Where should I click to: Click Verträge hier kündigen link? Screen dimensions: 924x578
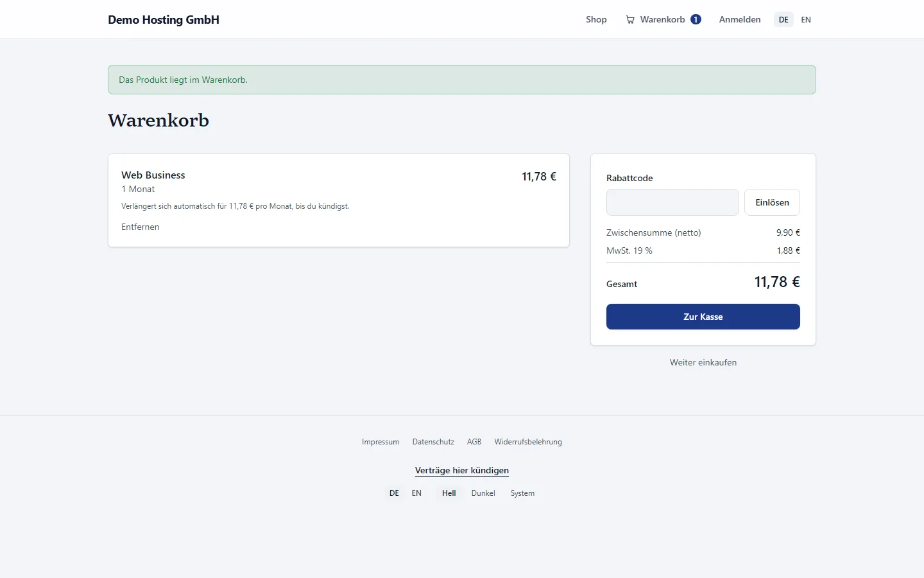pos(462,470)
